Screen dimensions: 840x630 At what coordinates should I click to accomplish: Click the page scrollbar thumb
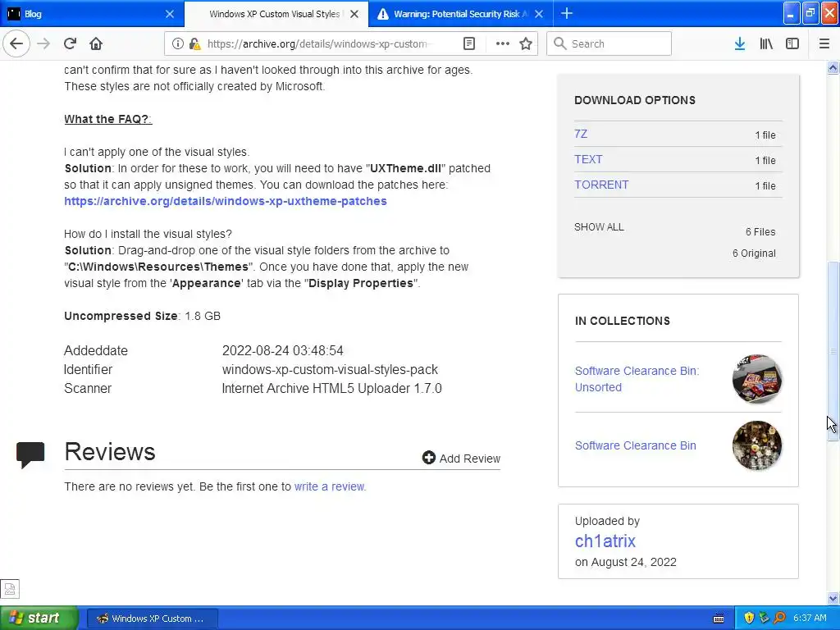click(x=833, y=351)
